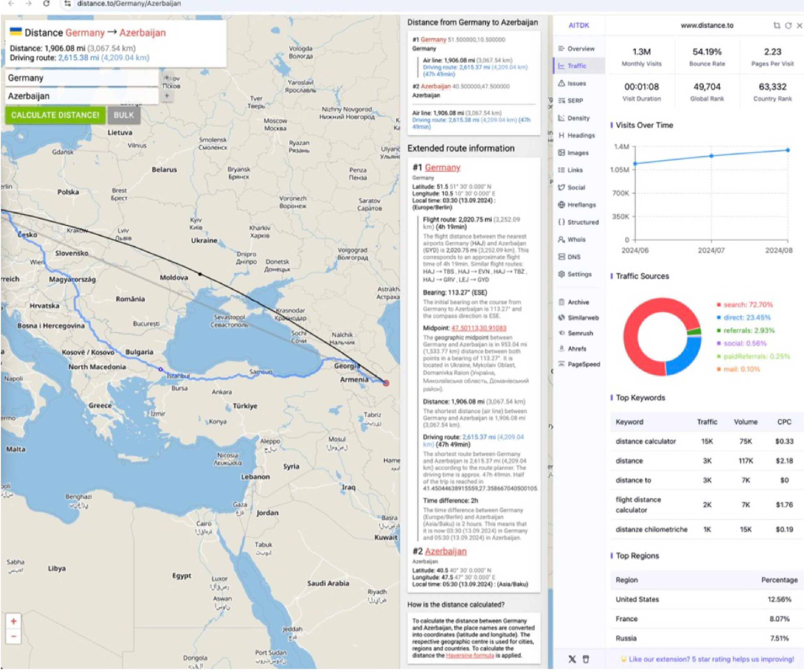Click plus button next to Azerbaijan field
Image resolution: width=804 pixels, height=672 pixels.
(166, 96)
